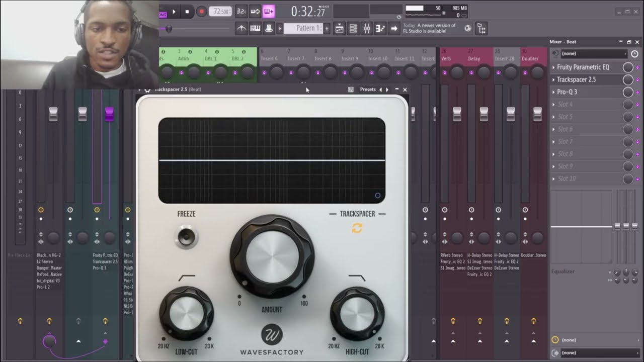The image size is (644, 362).
Task: Toggle the countdown before recording icon
Action: [242, 11]
